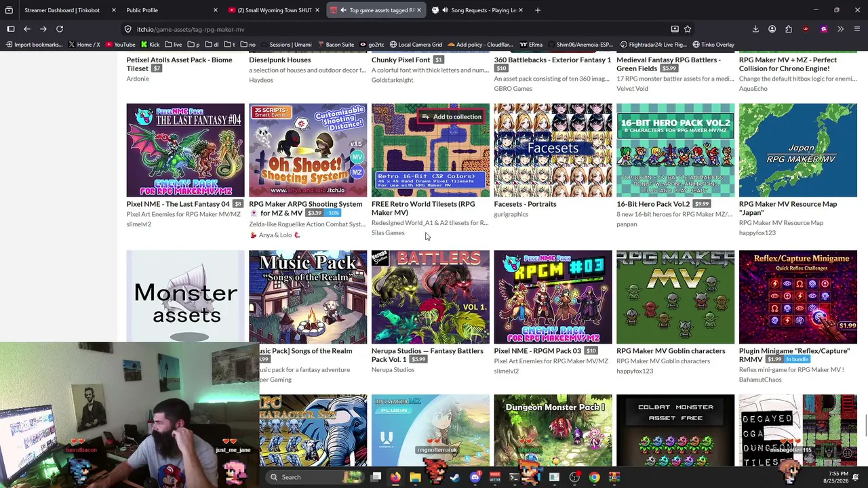868x488 pixels.
Task: Open the browser sidebar panel icon
Action: tap(11, 29)
